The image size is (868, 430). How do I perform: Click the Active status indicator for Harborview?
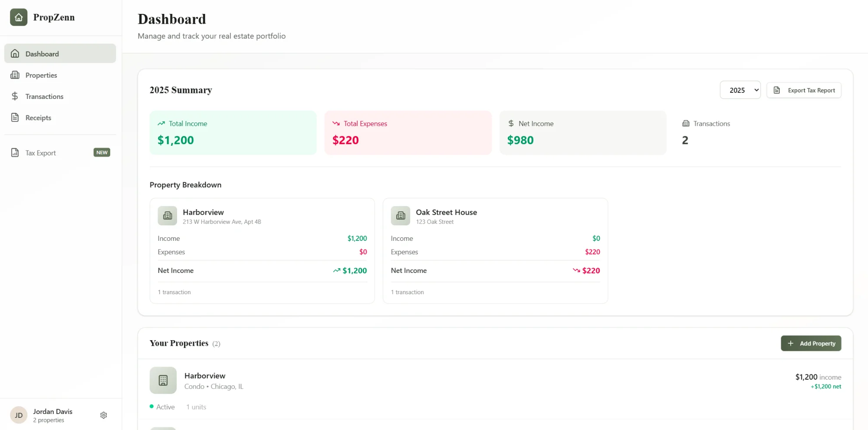tap(152, 407)
